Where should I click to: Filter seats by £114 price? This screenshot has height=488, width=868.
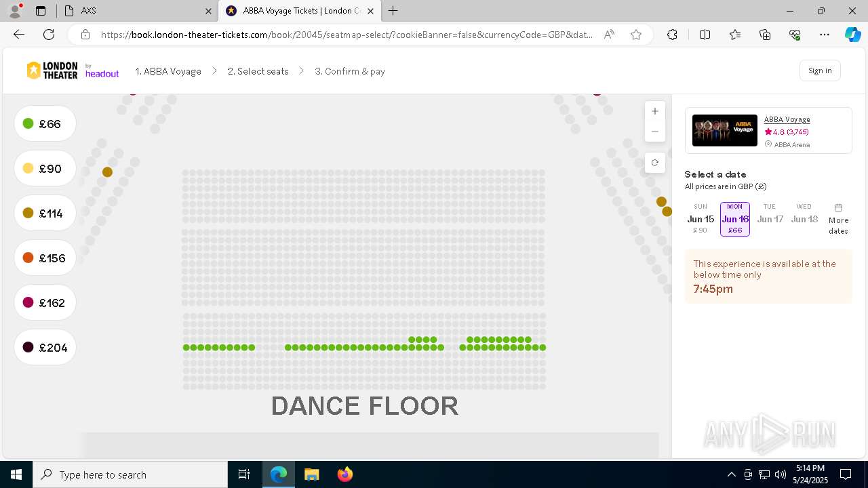[45, 213]
